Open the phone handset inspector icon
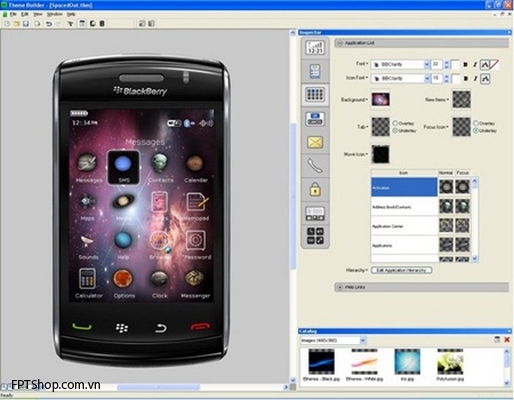Viewport: 514px width, 400px height. click(x=315, y=166)
